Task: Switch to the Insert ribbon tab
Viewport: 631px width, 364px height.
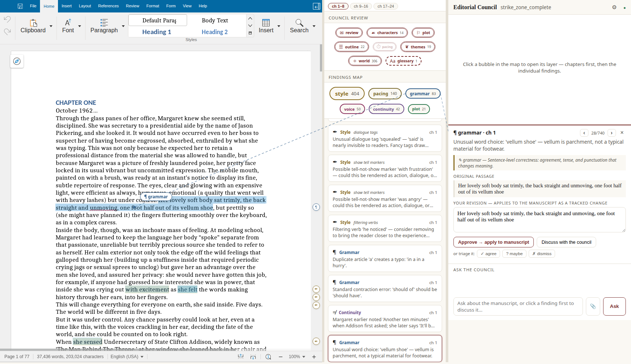Action: pyautogui.click(x=66, y=6)
